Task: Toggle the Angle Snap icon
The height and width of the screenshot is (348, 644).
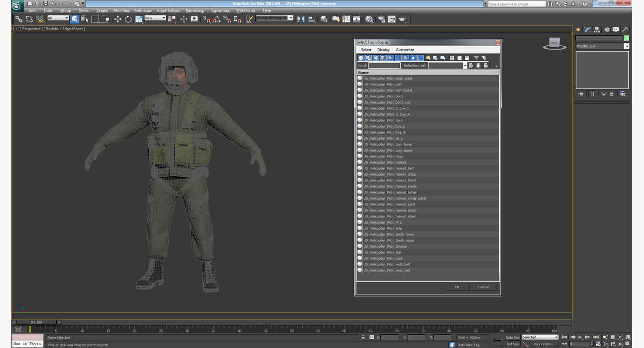Action: coord(217,19)
